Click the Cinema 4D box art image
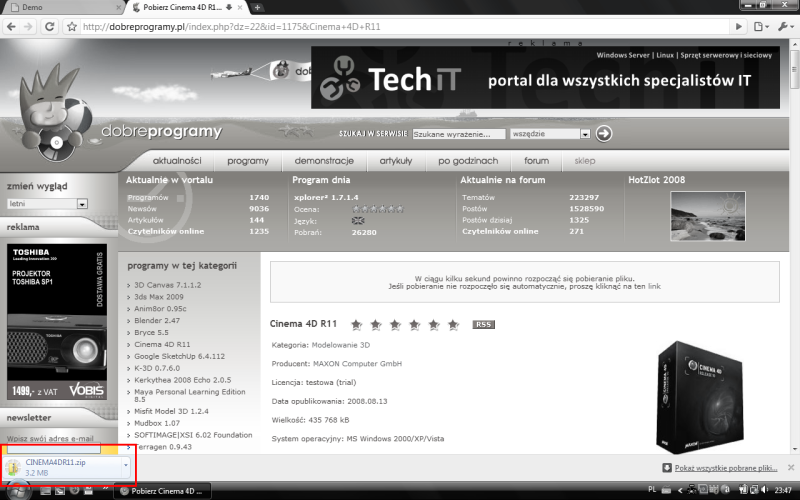 coord(699,396)
